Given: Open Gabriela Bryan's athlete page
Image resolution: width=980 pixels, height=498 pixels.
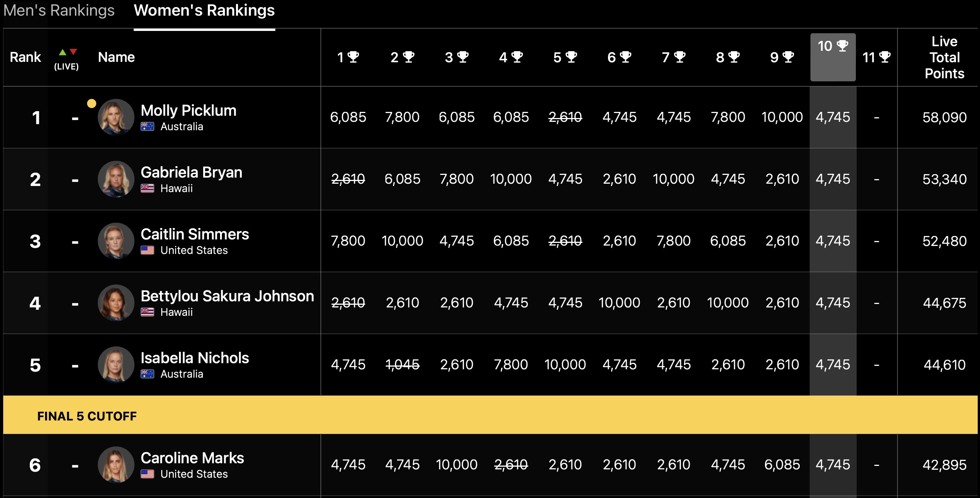Looking at the screenshot, I should tap(191, 172).
